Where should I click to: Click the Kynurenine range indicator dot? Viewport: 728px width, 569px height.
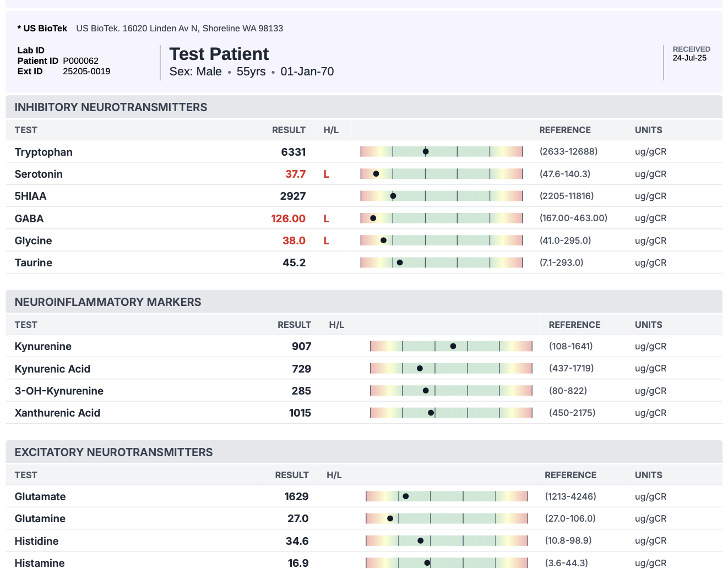453,346
